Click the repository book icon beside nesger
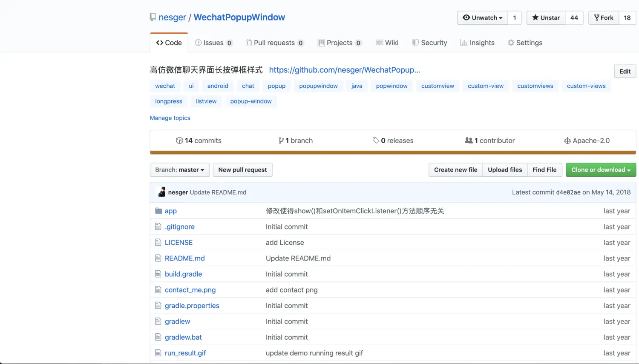The height and width of the screenshot is (364, 639). click(153, 17)
